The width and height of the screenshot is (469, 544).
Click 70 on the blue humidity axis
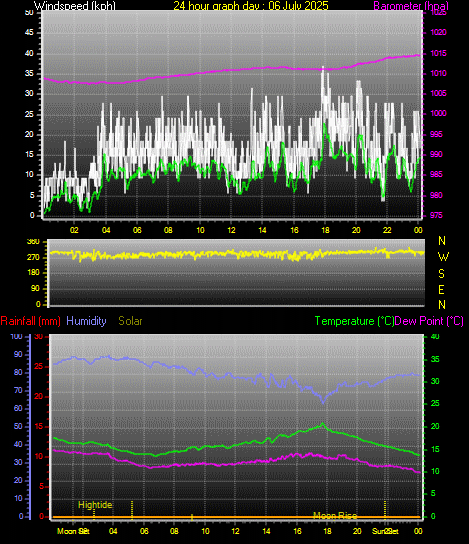18,390
